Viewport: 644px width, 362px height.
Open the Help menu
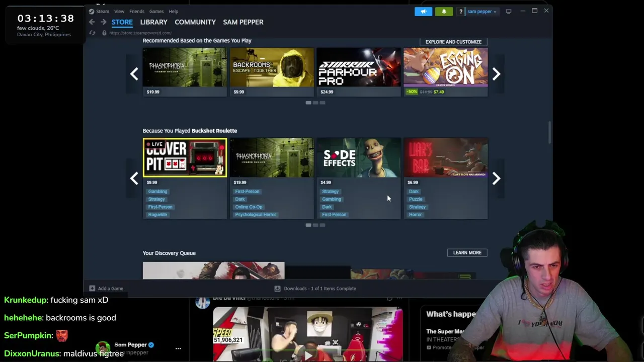pyautogui.click(x=173, y=11)
